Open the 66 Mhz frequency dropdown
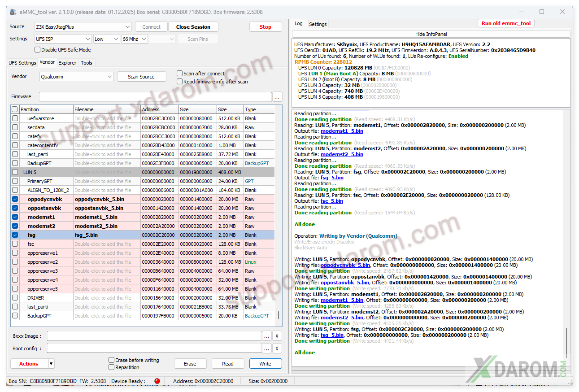 144,39
